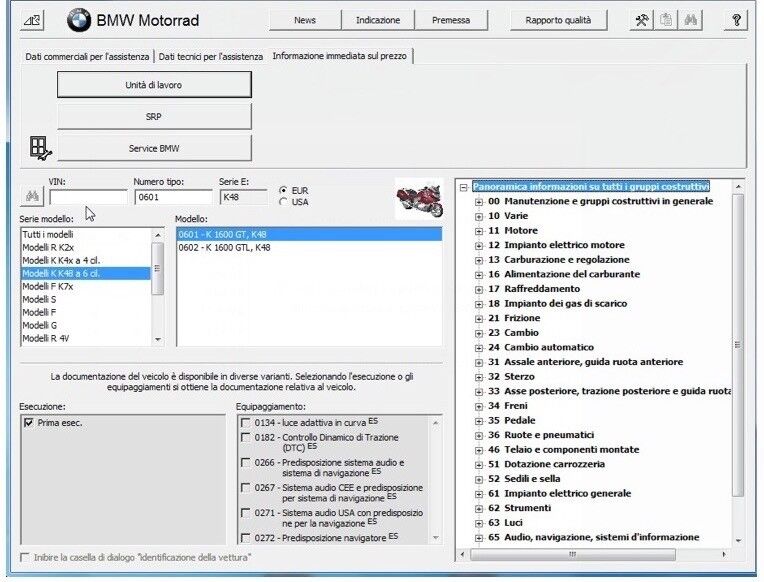Click the red motorcycle thumbnail image
Viewport: 764px width, 582px height.
click(419, 197)
